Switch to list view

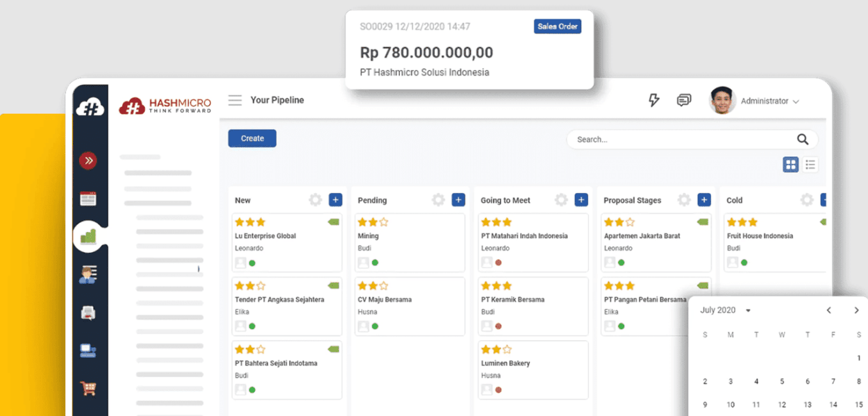click(x=810, y=165)
